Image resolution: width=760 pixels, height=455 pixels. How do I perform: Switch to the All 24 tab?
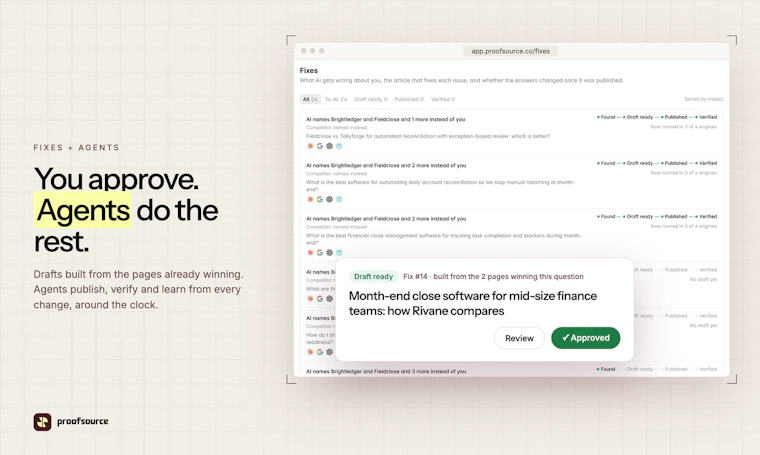click(x=310, y=99)
